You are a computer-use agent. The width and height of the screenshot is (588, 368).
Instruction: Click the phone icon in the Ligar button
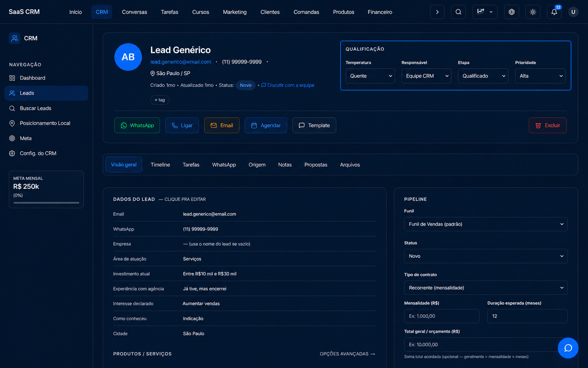[175, 125]
